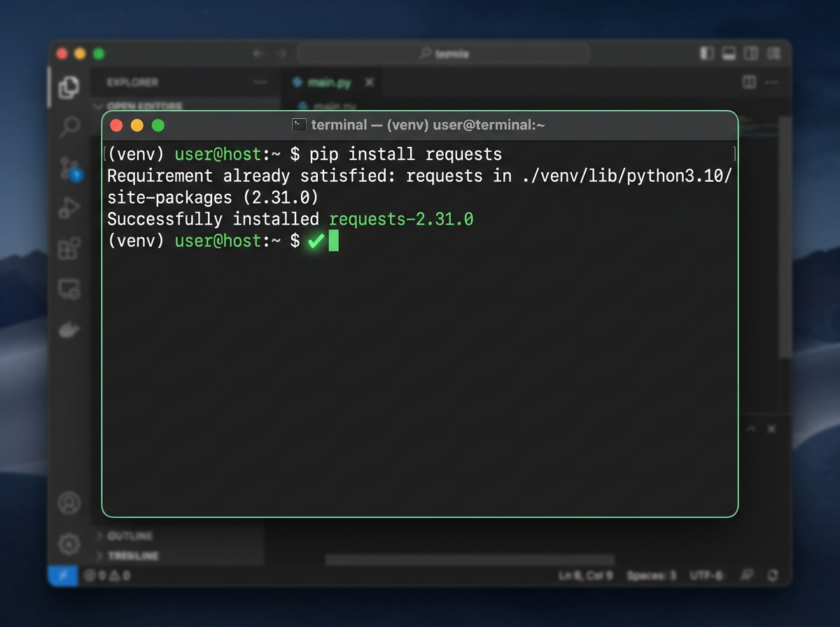The width and height of the screenshot is (840, 627).
Task: Click the green "requests-2.31.0" text
Action: pos(401,219)
